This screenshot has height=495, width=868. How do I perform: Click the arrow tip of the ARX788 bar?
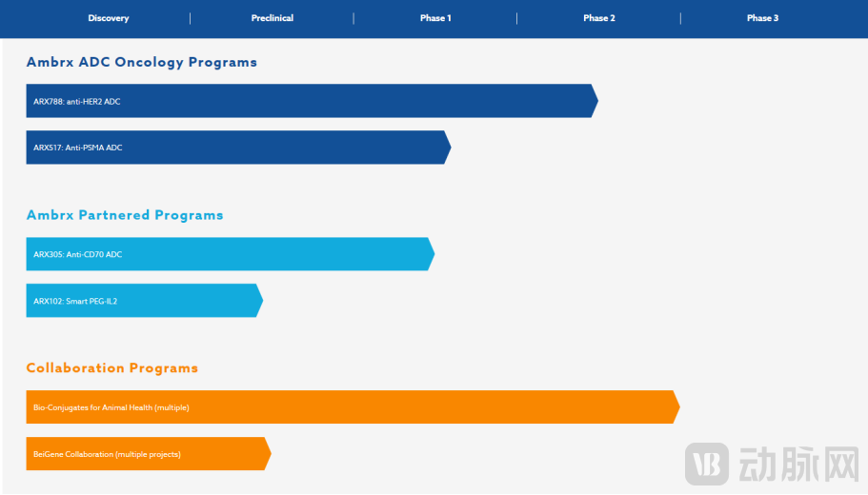[594, 101]
